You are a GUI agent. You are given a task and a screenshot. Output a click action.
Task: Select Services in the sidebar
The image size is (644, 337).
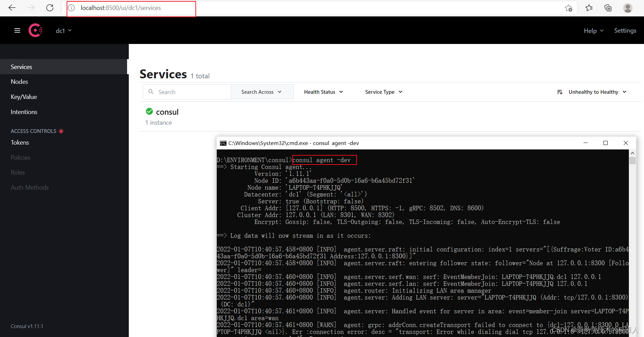(x=64, y=67)
